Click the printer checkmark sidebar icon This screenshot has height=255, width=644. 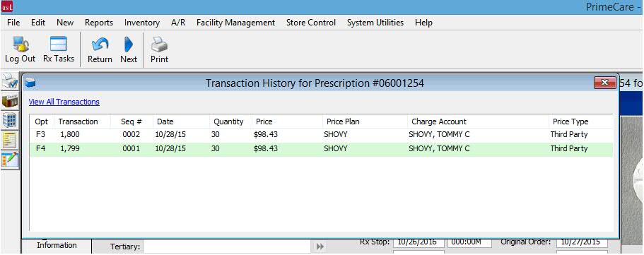coord(10,82)
